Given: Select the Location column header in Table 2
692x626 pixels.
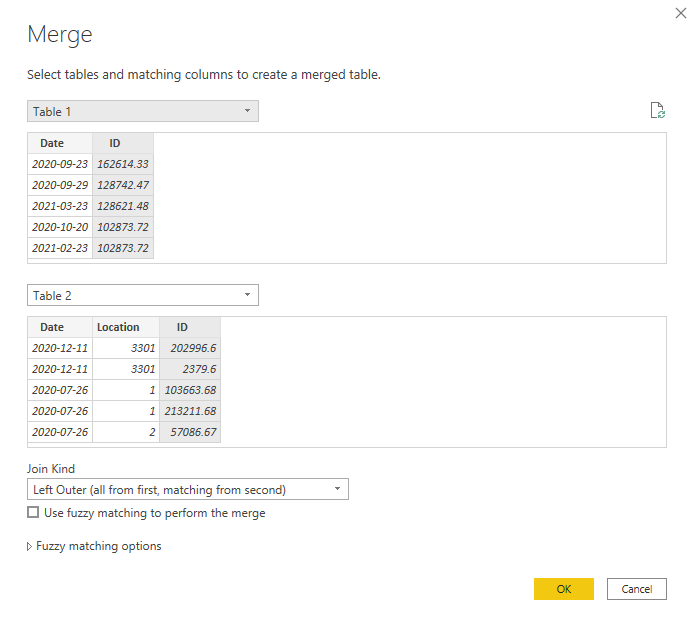Looking at the screenshot, I should coord(126,327).
